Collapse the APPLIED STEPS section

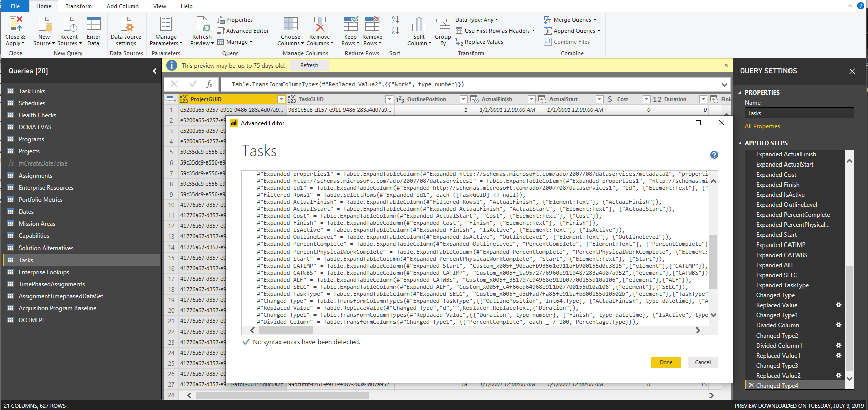(x=740, y=143)
